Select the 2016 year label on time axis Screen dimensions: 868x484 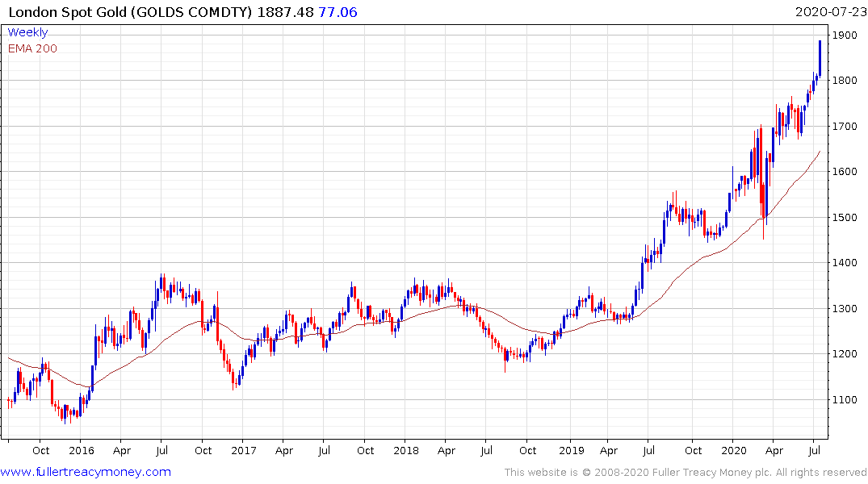click(x=82, y=451)
